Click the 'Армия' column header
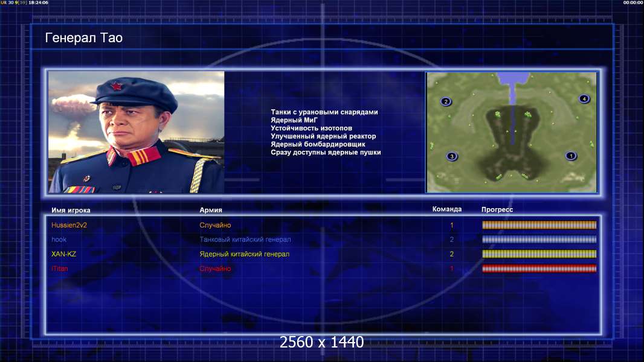644x362 pixels. [211, 210]
